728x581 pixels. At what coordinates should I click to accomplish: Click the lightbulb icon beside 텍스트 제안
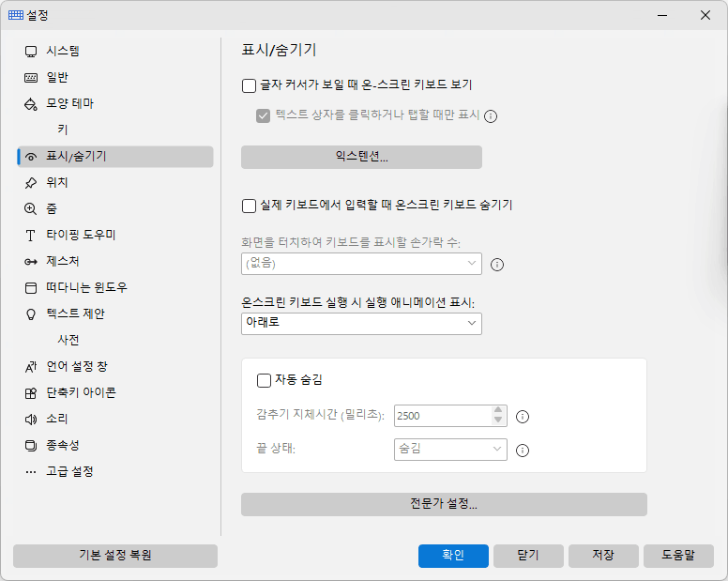click(31, 314)
